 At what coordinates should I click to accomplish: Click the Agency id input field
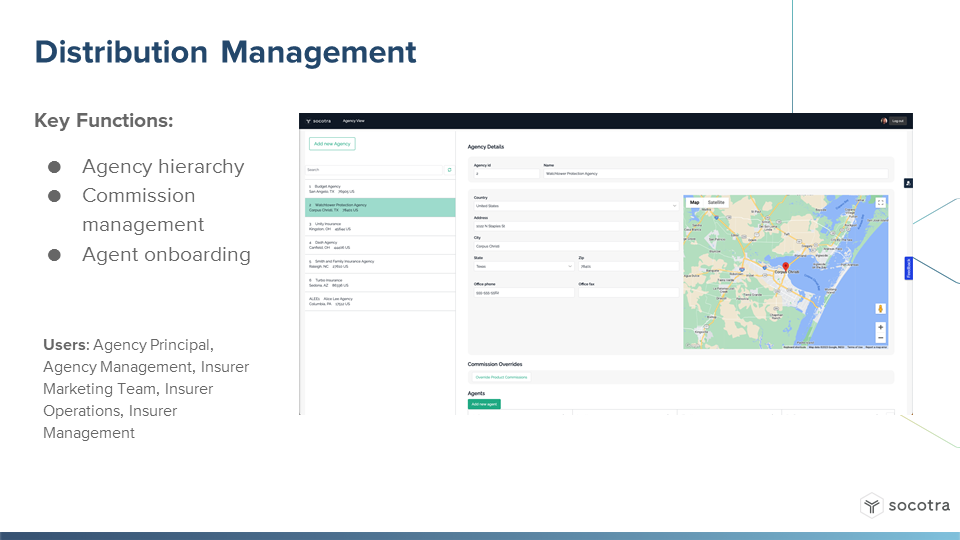(506, 174)
